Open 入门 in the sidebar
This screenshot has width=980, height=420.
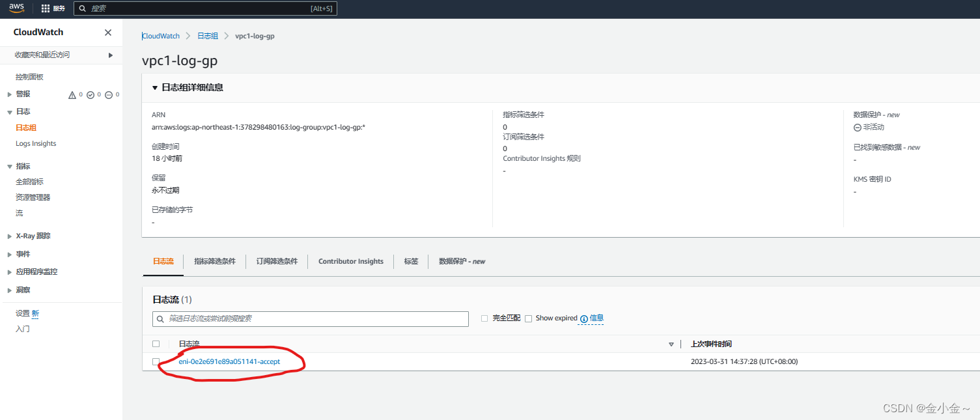(x=22, y=329)
